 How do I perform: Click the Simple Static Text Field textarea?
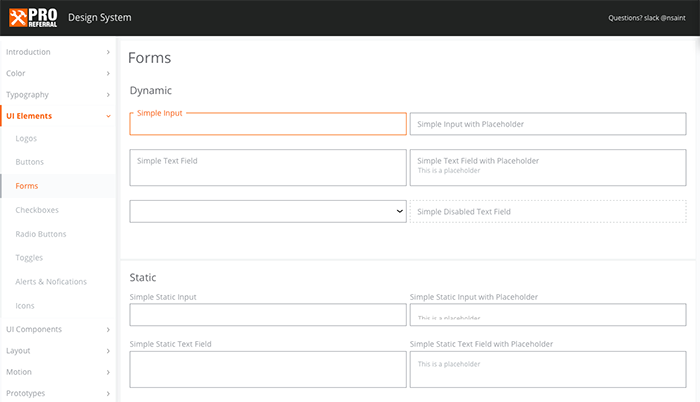pyautogui.click(x=268, y=369)
